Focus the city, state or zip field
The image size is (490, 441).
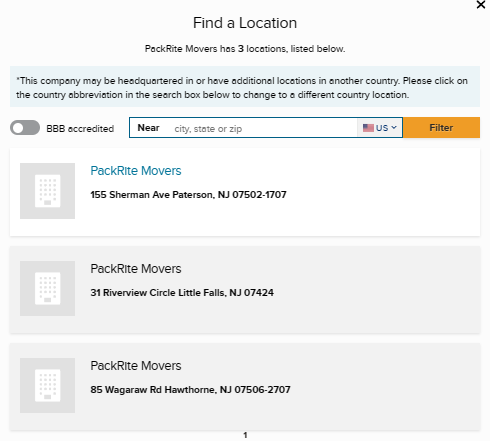[263, 128]
